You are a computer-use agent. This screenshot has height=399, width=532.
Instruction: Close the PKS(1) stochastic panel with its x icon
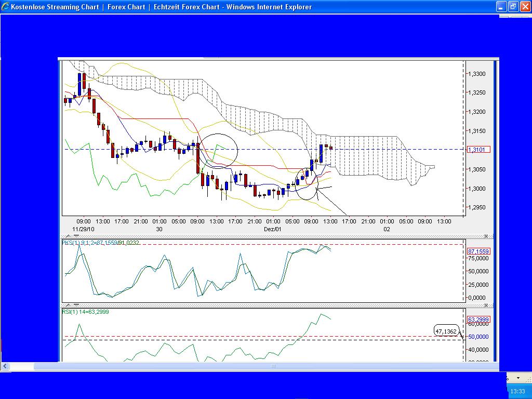tap(485, 235)
